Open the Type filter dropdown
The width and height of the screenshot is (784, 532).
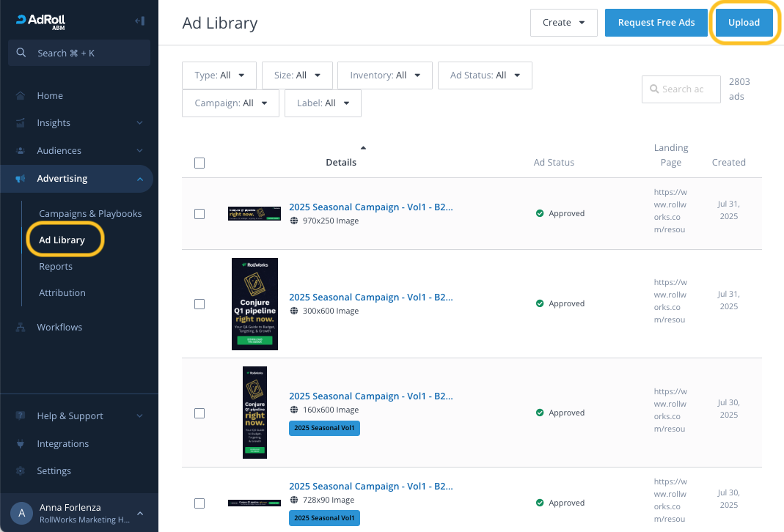[x=219, y=75]
